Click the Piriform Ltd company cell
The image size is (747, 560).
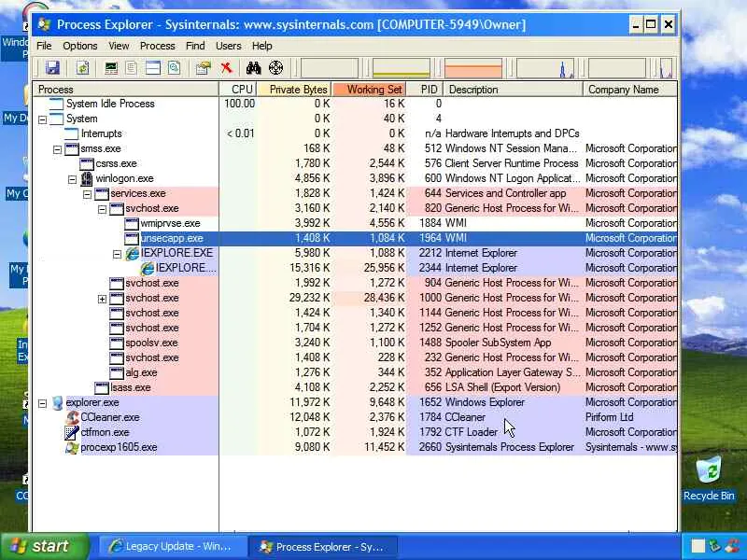(610, 417)
